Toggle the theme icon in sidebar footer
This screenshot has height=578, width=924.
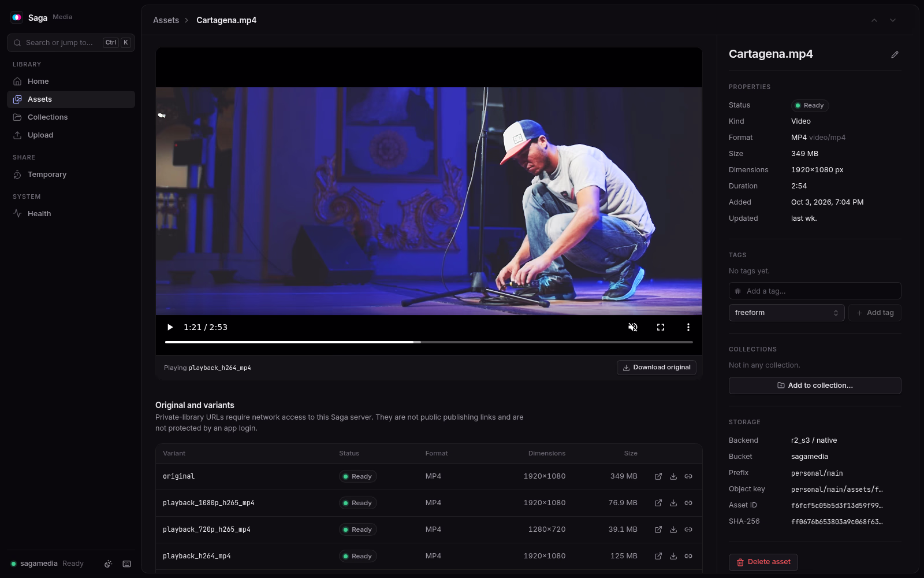[x=108, y=564]
